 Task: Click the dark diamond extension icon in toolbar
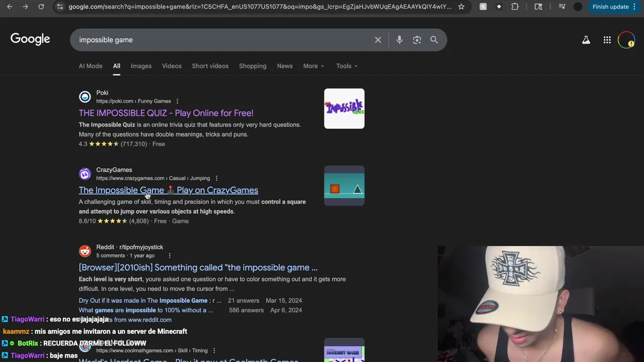pyautogui.click(x=499, y=7)
